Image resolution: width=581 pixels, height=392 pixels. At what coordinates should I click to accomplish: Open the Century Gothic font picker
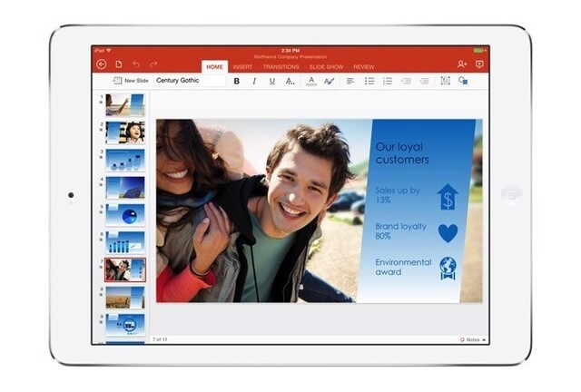coord(190,81)
